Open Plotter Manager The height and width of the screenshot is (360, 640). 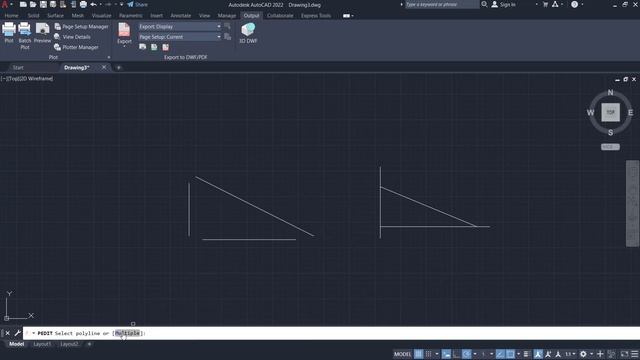click(x=76, y=47)
